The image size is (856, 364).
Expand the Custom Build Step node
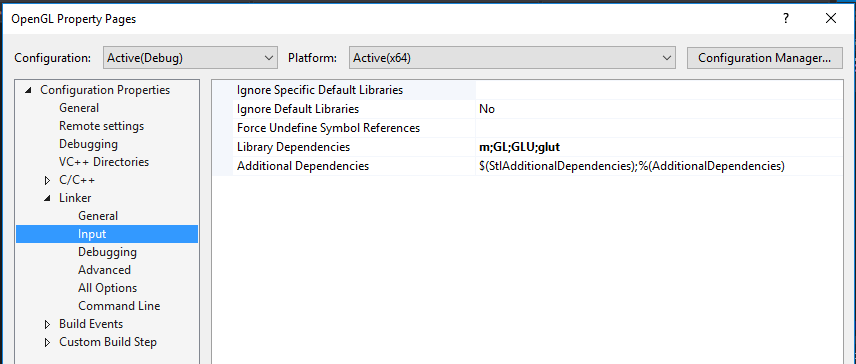(47, 343)
